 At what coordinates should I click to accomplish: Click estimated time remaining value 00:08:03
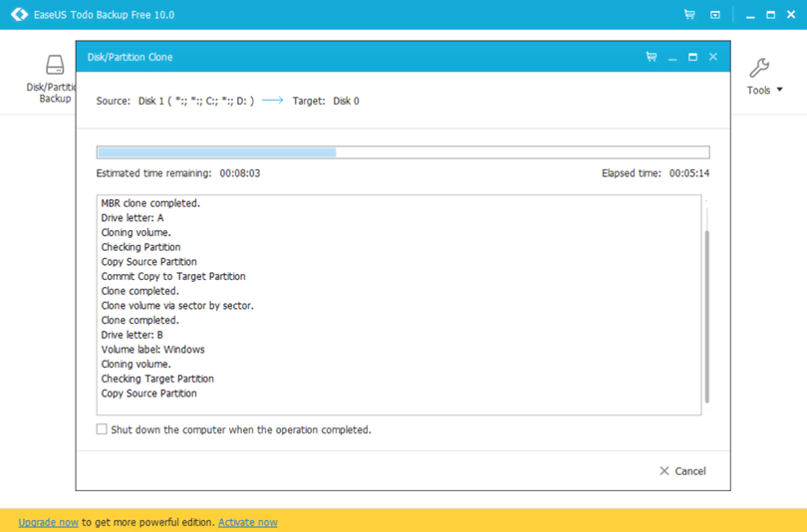point(240,173)
